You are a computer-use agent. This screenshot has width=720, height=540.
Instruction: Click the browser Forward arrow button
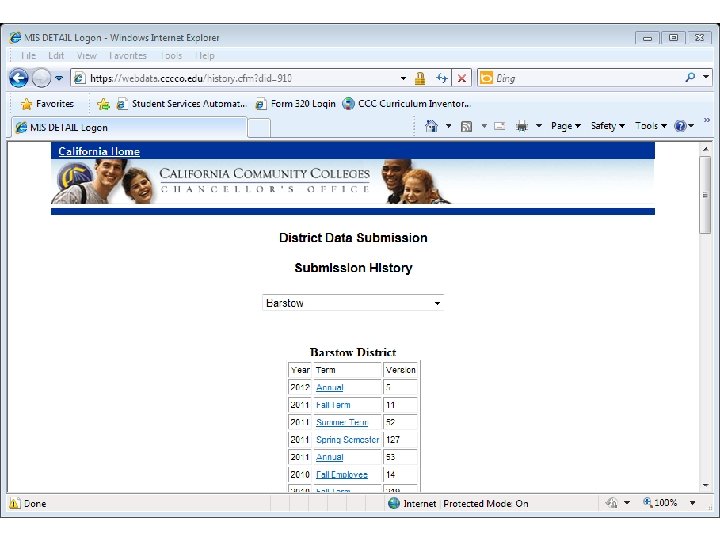tap(41, 78)
